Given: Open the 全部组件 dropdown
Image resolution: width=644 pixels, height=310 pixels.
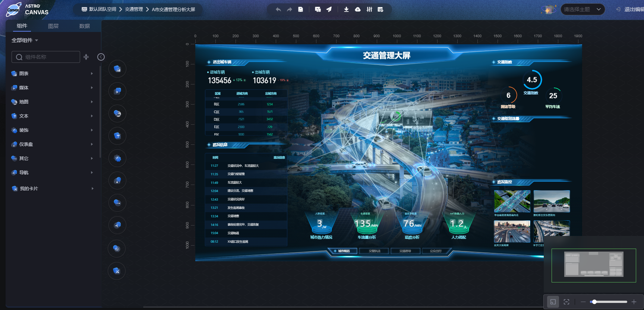Looking at the screenshot, I should [x=25, y=40].
